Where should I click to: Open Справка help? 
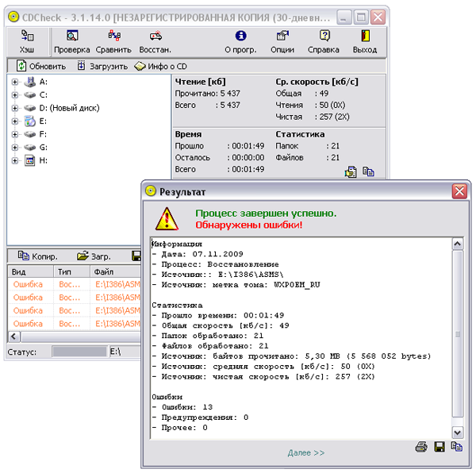324,41
